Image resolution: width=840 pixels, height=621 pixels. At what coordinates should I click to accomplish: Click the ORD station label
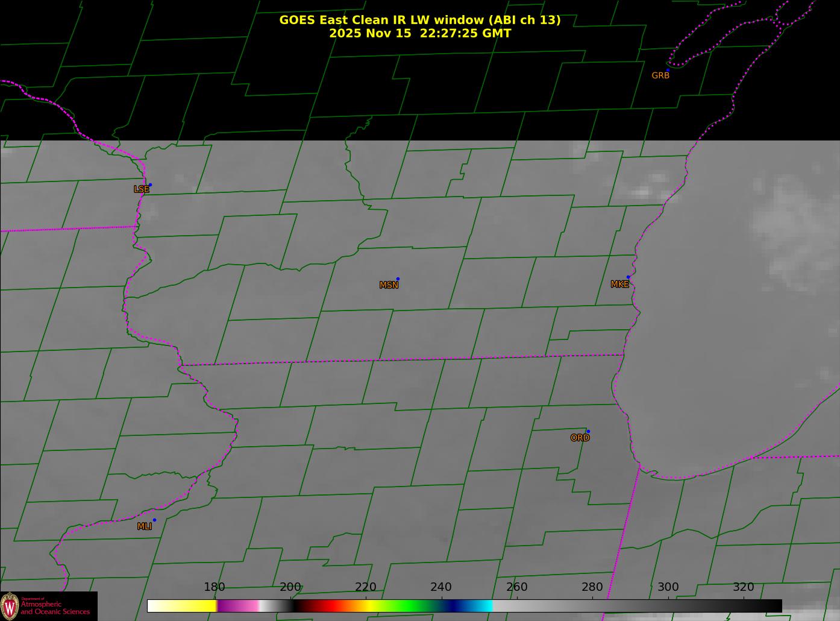(x=580, y=438)
